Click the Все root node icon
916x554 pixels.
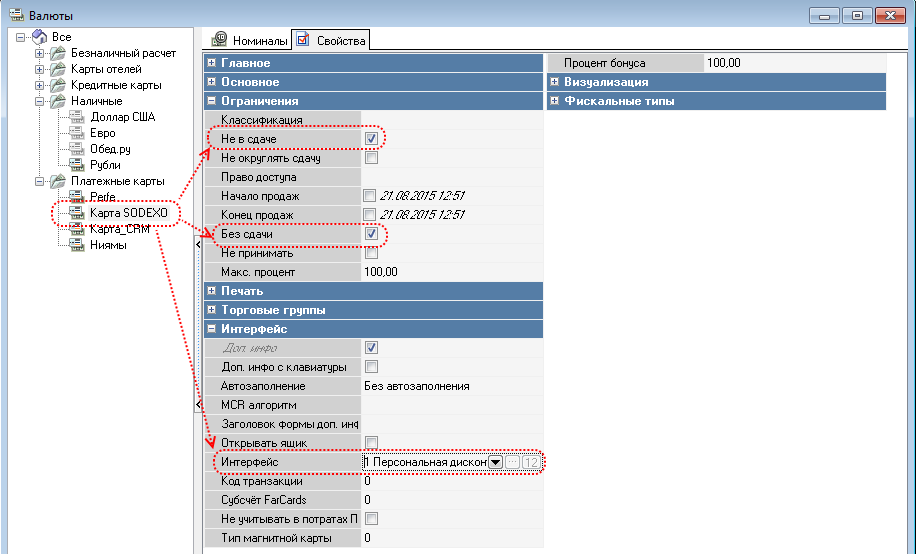point(40,37)
